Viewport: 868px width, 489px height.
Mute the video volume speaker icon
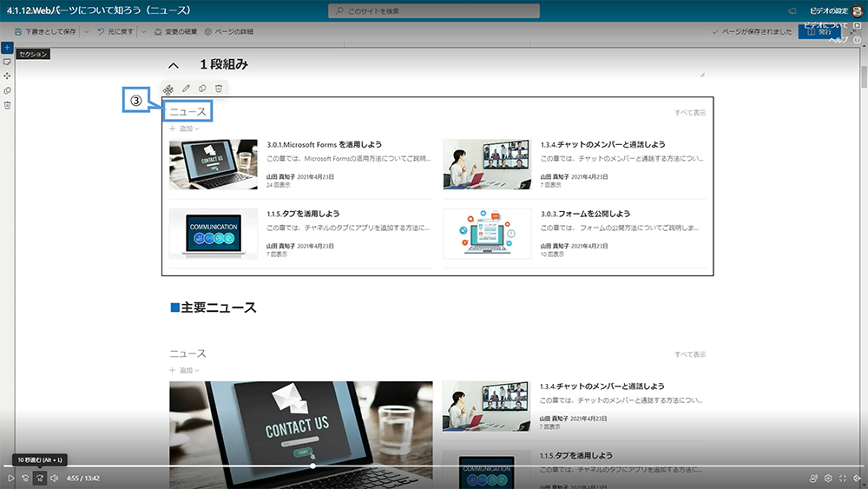pos(54,478)
